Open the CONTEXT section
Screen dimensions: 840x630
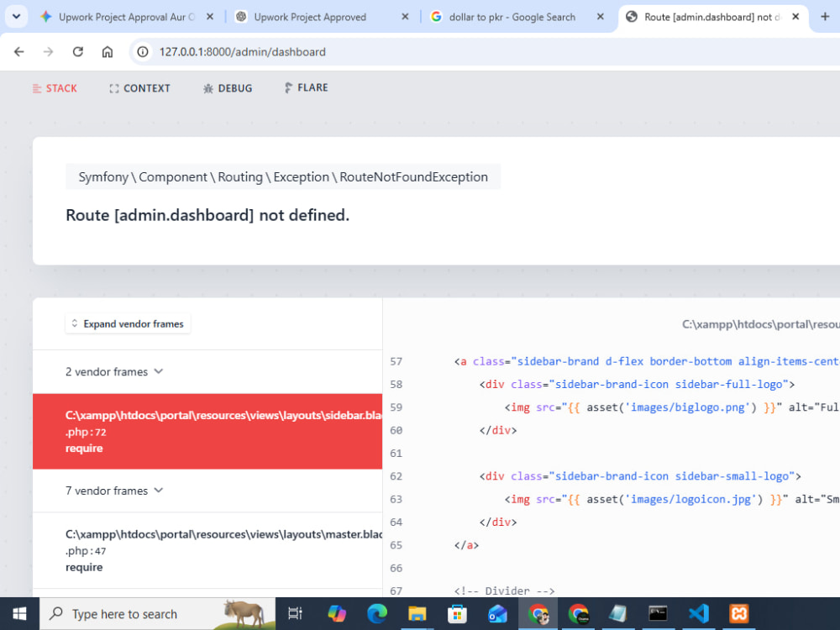tap(139, 88)
